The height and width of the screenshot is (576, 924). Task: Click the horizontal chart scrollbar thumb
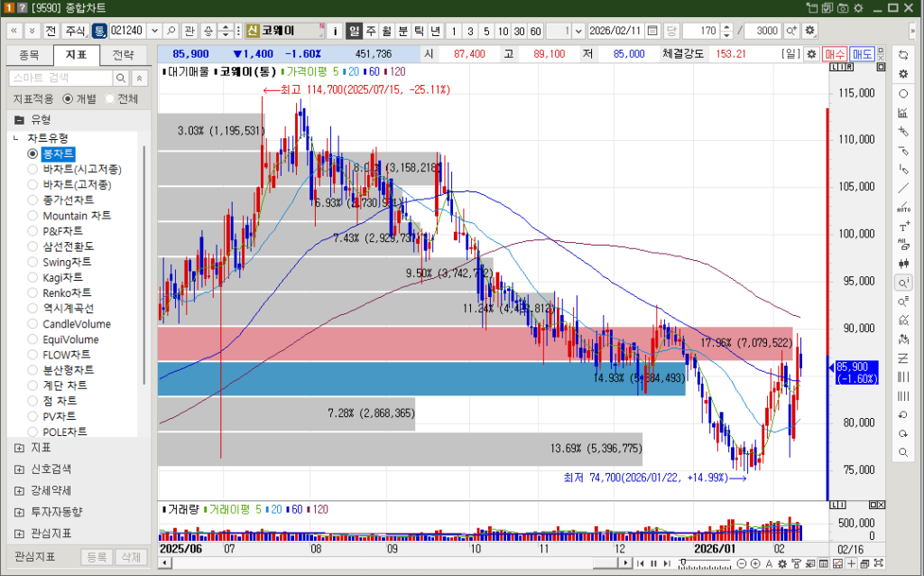point(605,563)
